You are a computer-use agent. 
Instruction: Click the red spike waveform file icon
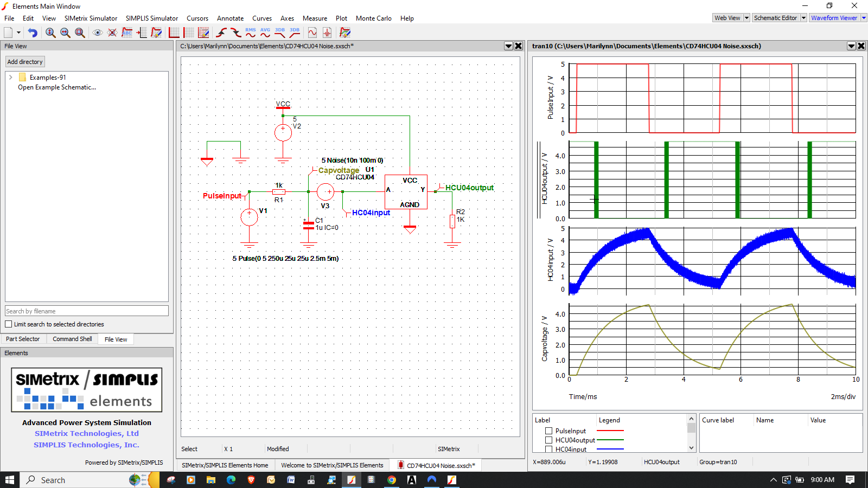327,33
